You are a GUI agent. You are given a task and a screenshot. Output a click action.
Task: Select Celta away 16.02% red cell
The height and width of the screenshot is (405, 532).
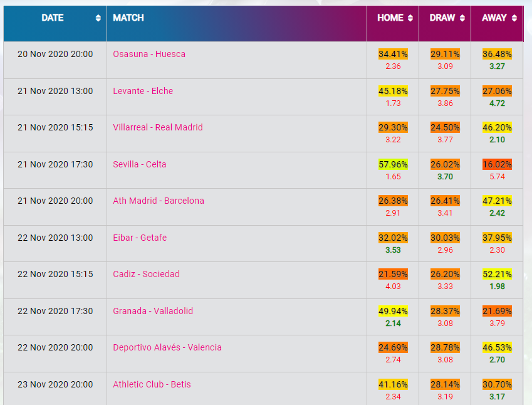[x=497, y=164]
